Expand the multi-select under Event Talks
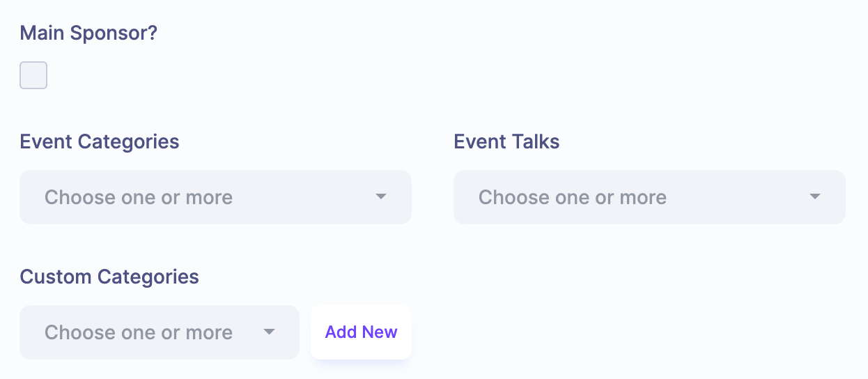 click(649, 197)
